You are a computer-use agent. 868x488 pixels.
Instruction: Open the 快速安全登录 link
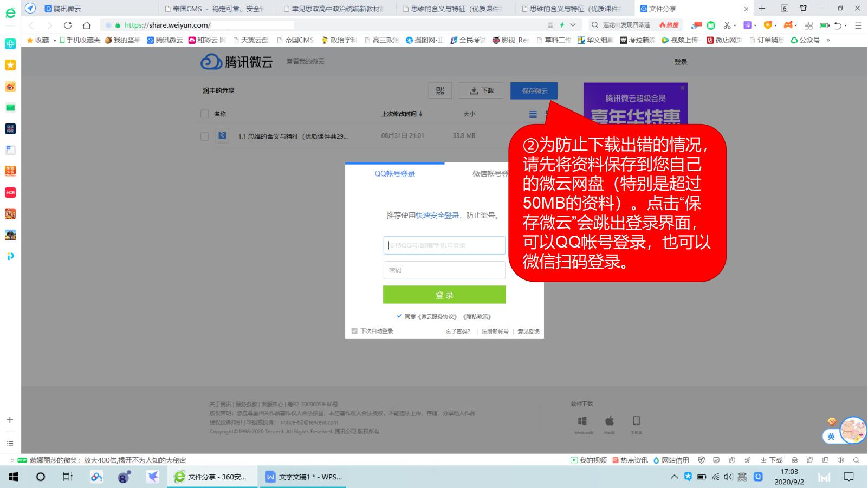point(437,215)
